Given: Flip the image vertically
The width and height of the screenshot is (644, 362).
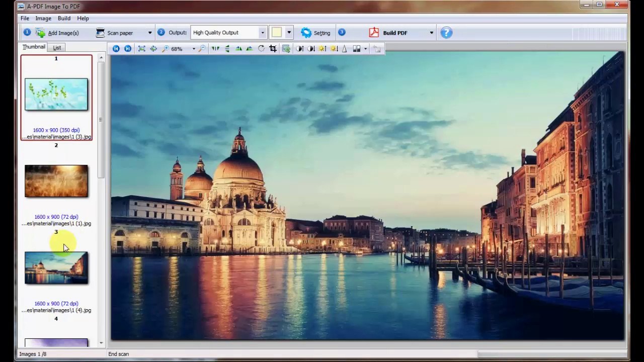Looking at the screenshot, I should 227,49.
